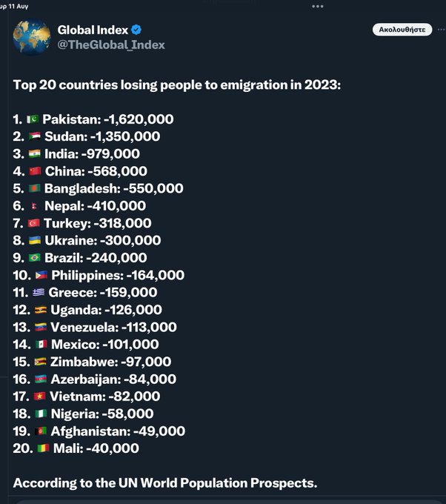
Task: Click the Sudan flag emoji
Action: pyautogui.click(x=34, y=136)
